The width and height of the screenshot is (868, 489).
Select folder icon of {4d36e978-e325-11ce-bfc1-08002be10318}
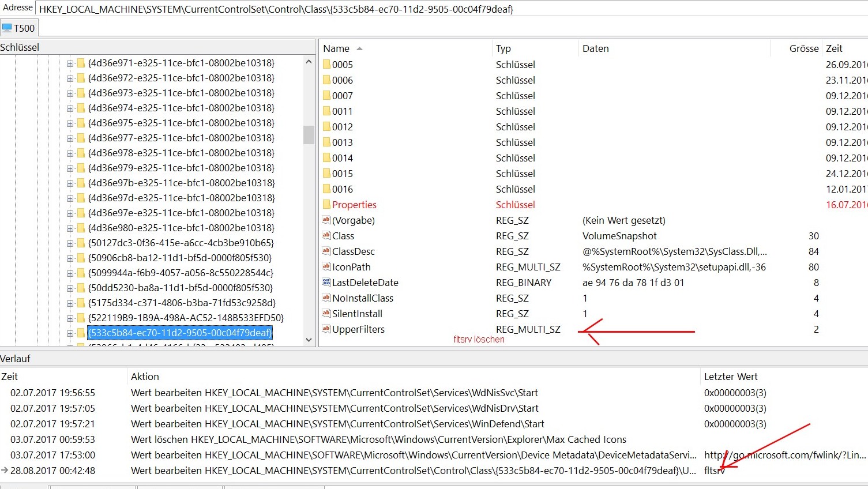coord(81,153)
